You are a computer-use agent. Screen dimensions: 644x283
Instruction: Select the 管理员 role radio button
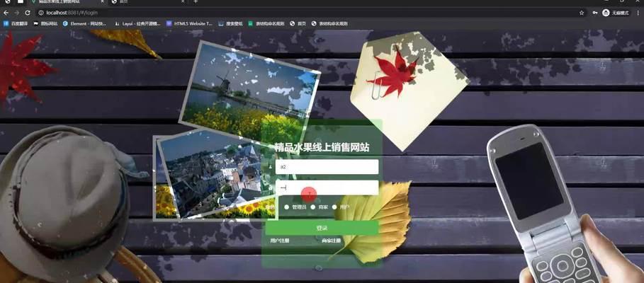click(x=287, y=207)
